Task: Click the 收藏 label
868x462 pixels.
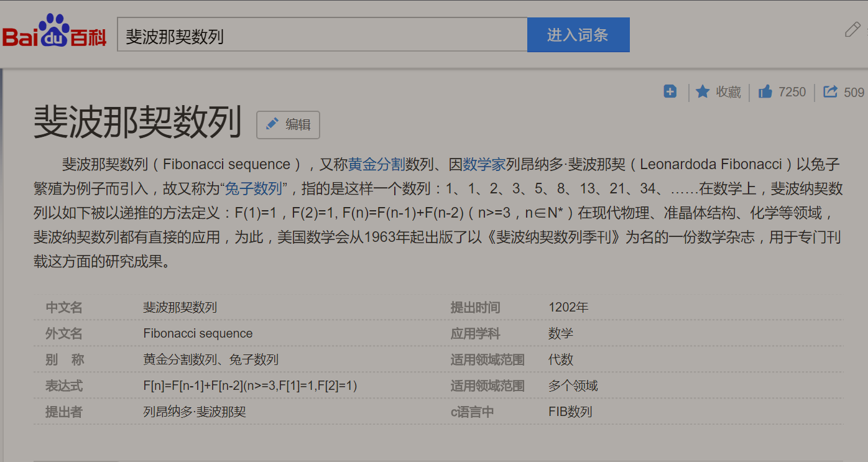Action: coord(729,92)
